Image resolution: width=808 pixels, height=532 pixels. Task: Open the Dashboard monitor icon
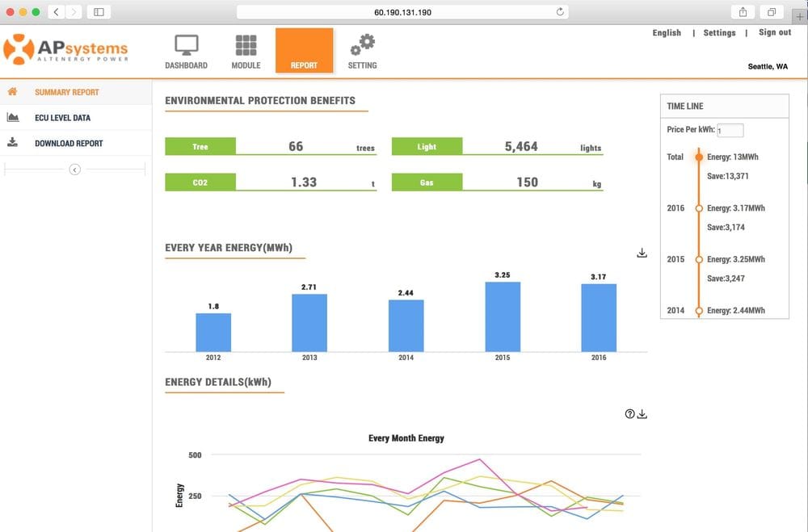pyautogui.click(x=187, y=45)
